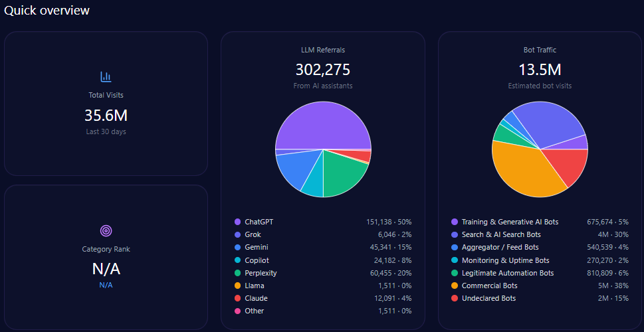
Task: Click the Claude red legend dot
Action: (237, 298)
